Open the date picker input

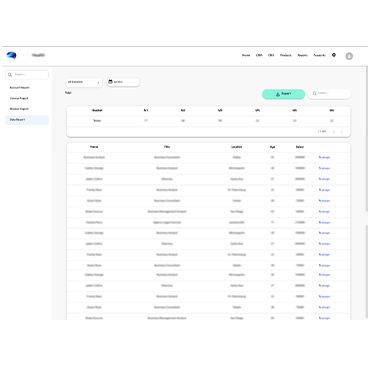pyautogui.click(x=123, y=82)
